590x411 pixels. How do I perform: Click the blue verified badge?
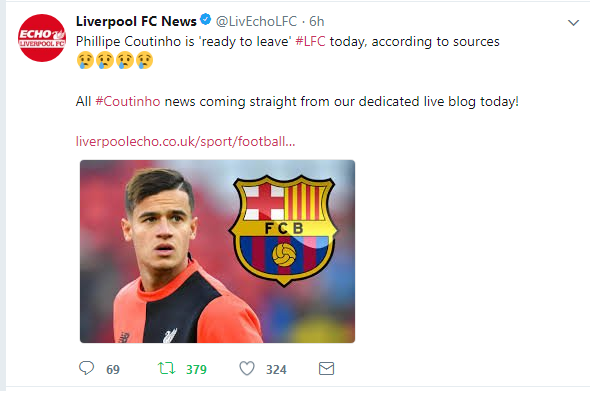click(205, 19)
